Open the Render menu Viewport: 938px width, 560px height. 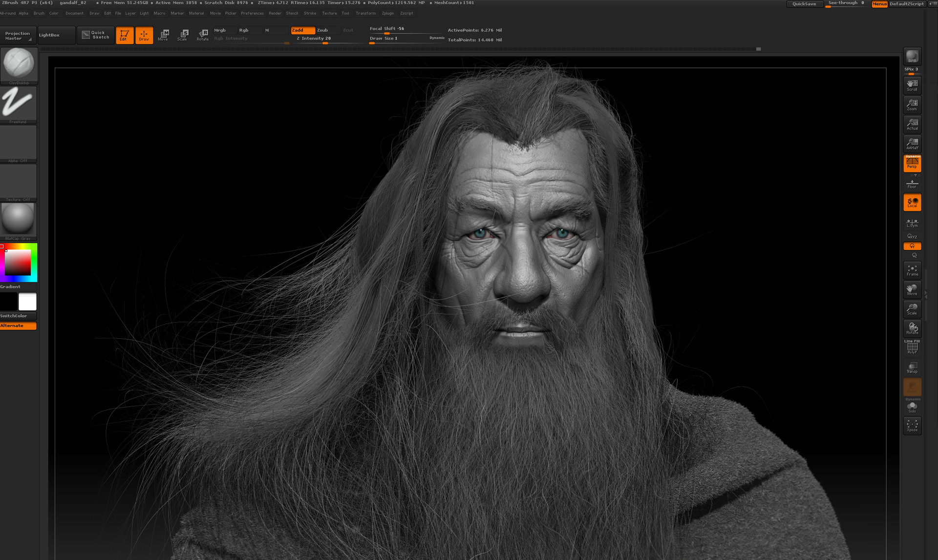point(275,13)
